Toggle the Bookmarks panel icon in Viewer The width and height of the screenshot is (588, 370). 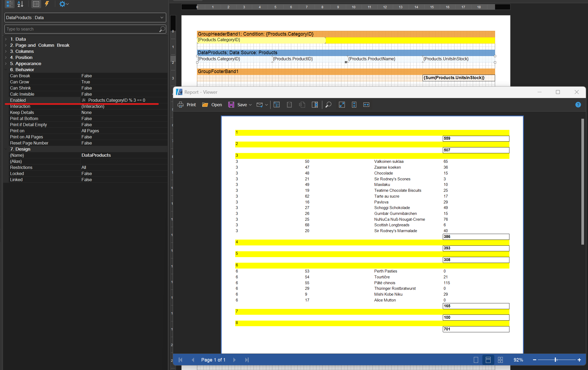click(277, 105)
